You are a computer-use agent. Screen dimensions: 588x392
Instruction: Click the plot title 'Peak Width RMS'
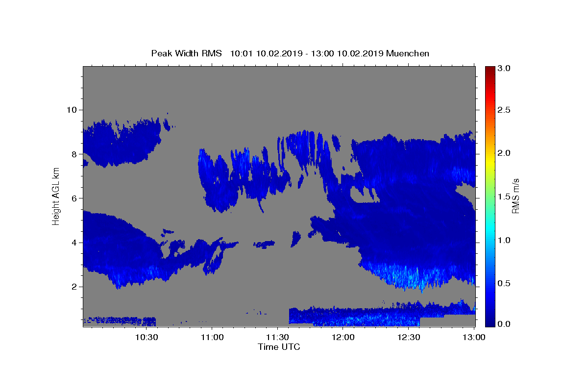tap(186, 53)
